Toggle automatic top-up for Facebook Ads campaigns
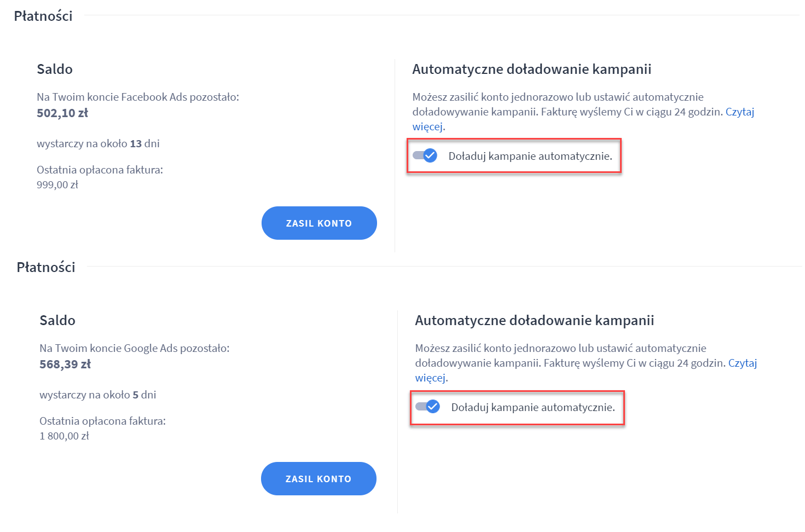Image resolution: width=805 pixels, height=532 pixels. click(425, 156)
